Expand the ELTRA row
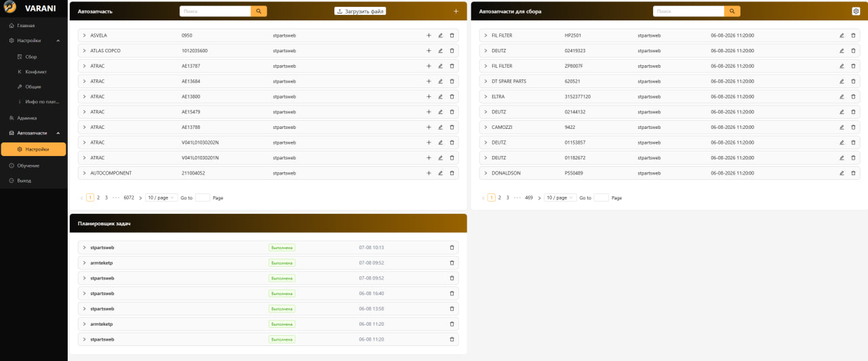 (486, 96)
